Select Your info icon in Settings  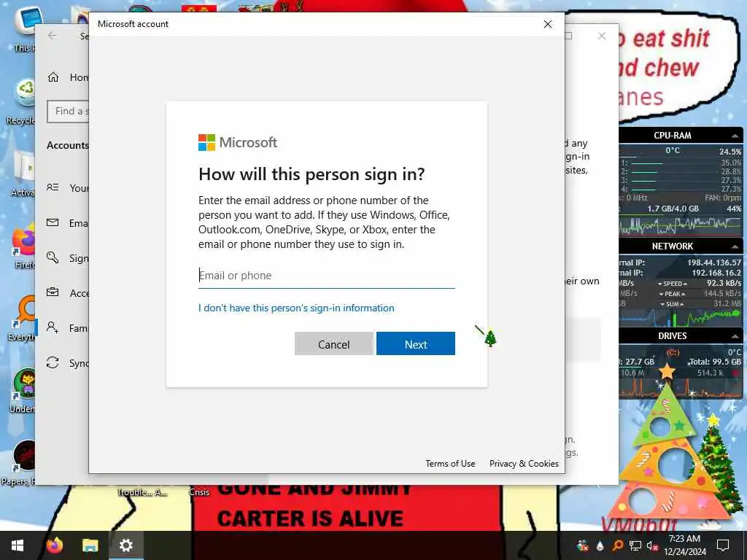53,187
